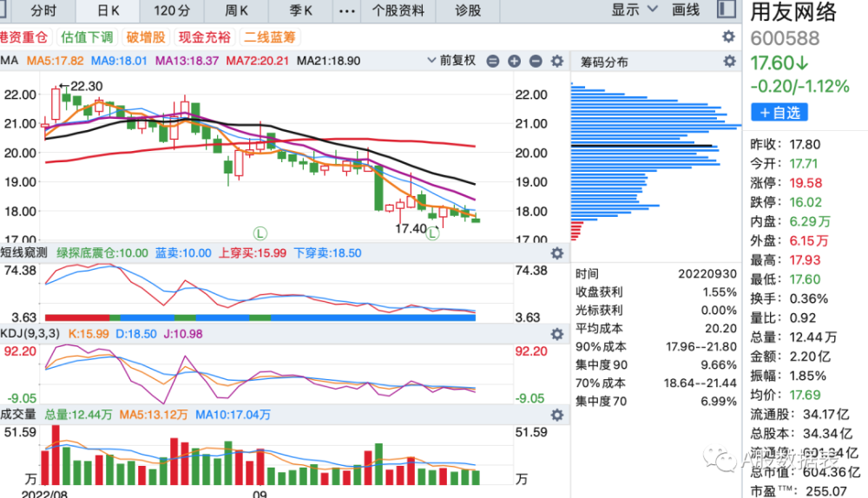
Task: Click the KDJ(9,3,3) indicator name
Action: (30, 334)
